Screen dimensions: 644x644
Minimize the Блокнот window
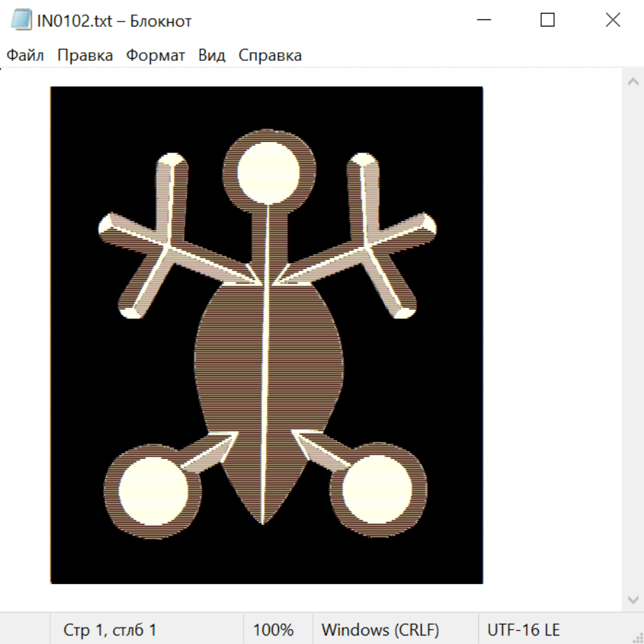[x=482, y=21]
